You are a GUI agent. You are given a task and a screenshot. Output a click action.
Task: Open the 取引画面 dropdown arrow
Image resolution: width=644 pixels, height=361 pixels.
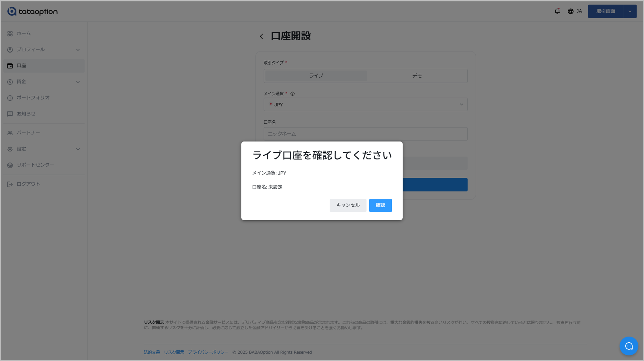tap(630, 12)
